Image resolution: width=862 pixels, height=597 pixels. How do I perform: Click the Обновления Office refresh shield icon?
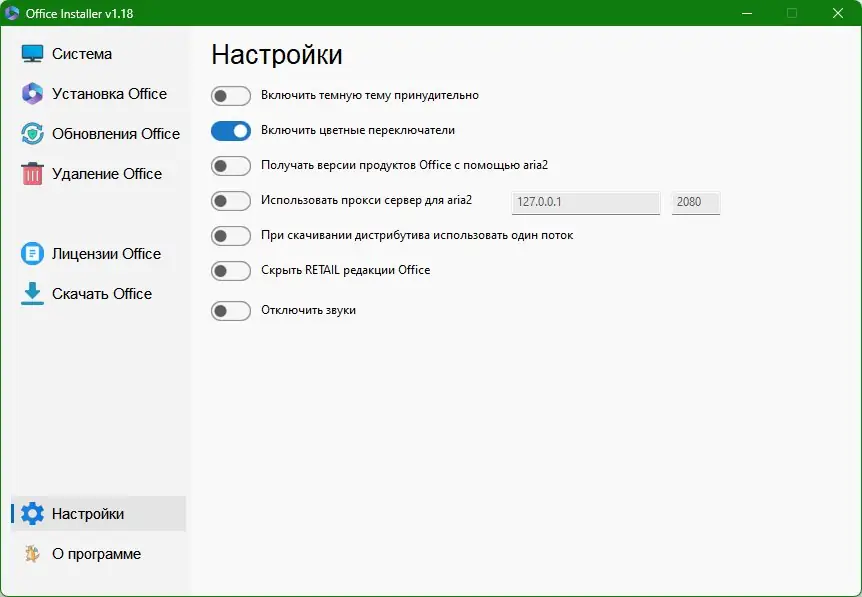(x=31, y=133)
